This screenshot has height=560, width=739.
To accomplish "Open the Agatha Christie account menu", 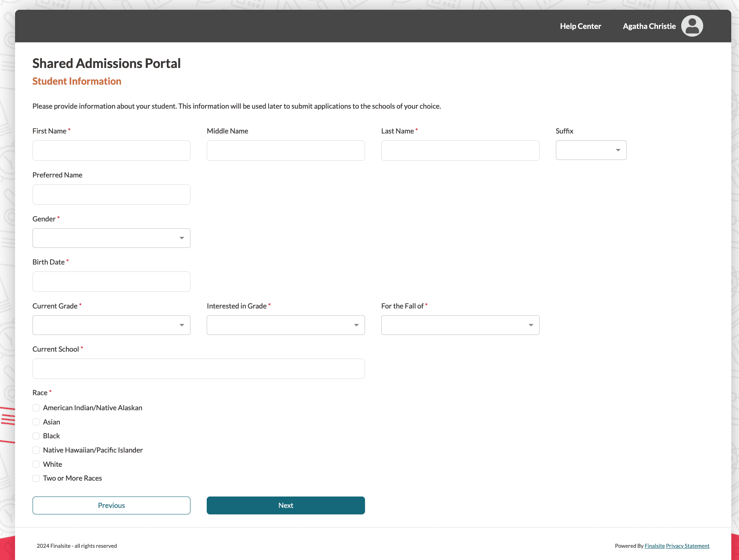I will pos(649,26).
